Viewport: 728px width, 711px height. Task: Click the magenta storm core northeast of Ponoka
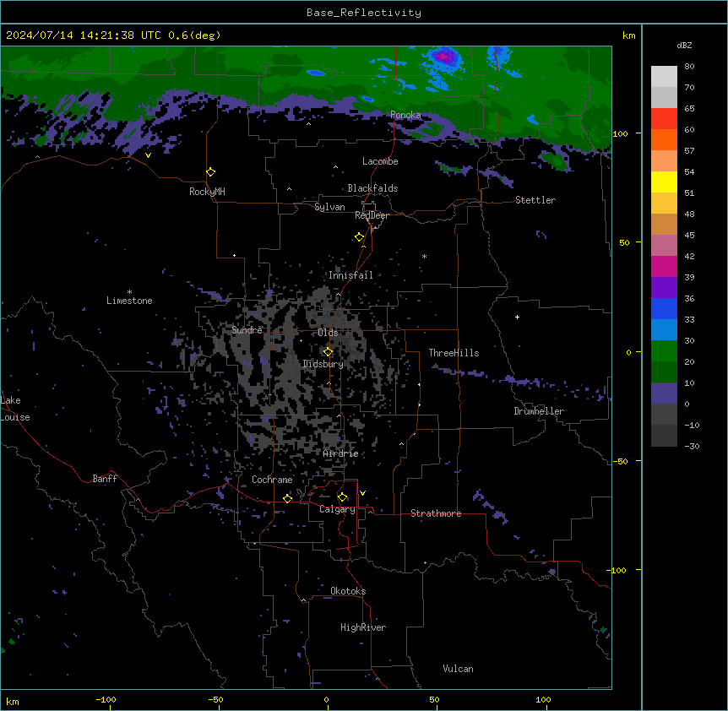tap(444, 57)
